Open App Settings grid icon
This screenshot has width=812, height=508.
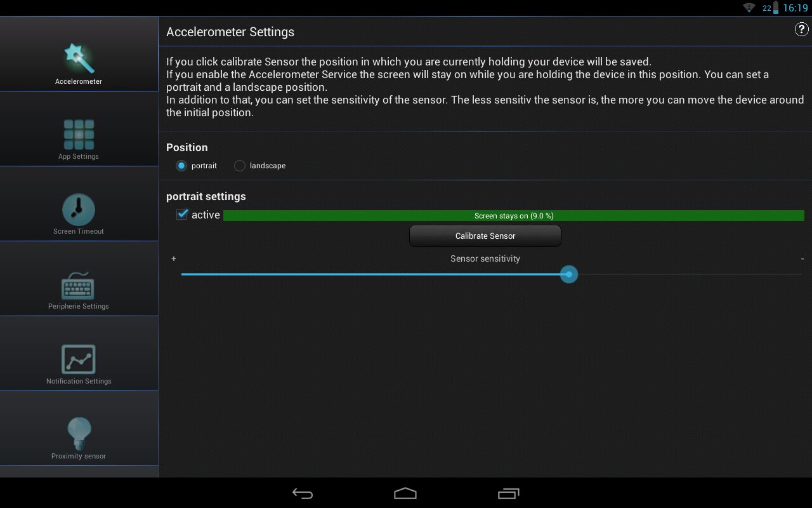pyautogui.click(x=79, y=135)
